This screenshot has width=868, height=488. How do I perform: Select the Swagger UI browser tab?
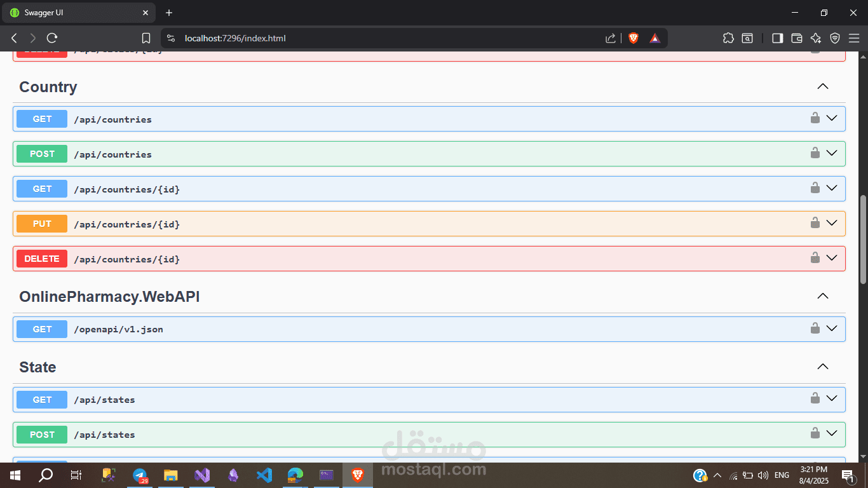pyautogui.click(x=78, y=13)
